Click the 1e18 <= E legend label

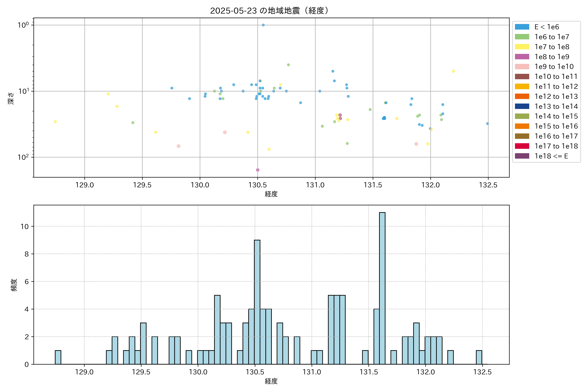551,156
